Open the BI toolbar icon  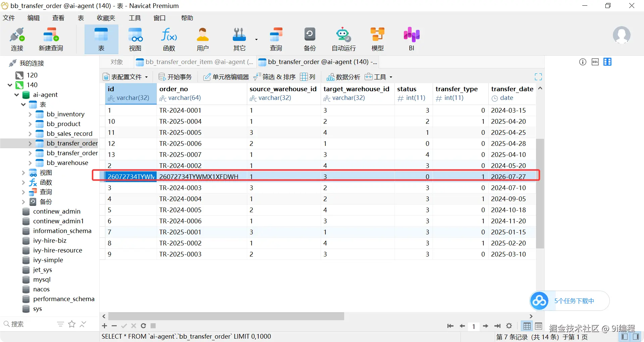coord(412,40)
